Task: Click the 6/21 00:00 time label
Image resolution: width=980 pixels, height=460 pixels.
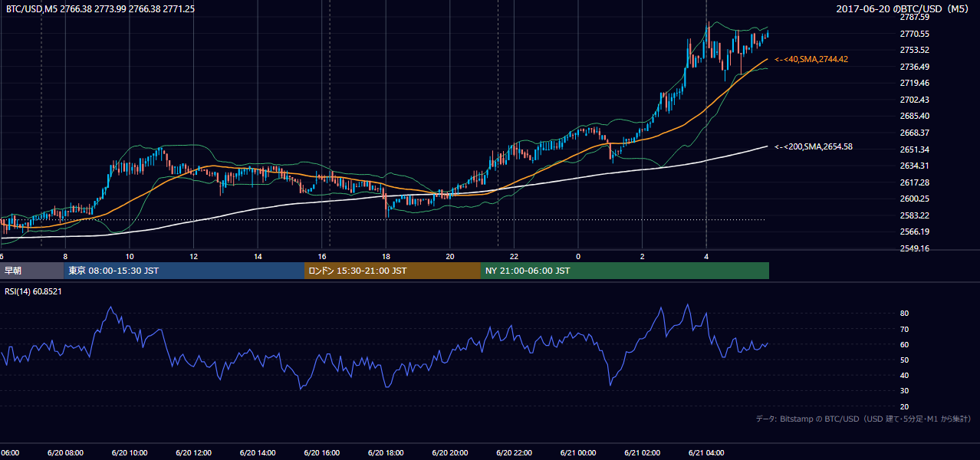Action: pyautogui.click(x=578, y=452)
